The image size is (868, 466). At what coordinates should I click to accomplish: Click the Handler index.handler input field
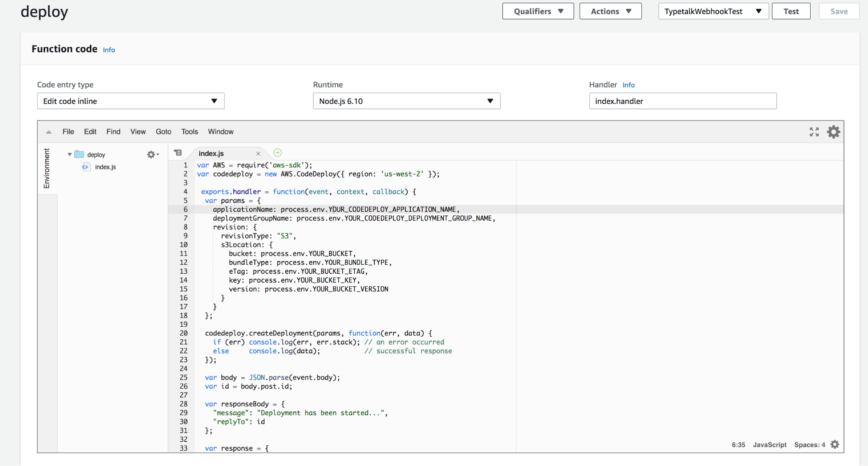[x=683, y=101]
